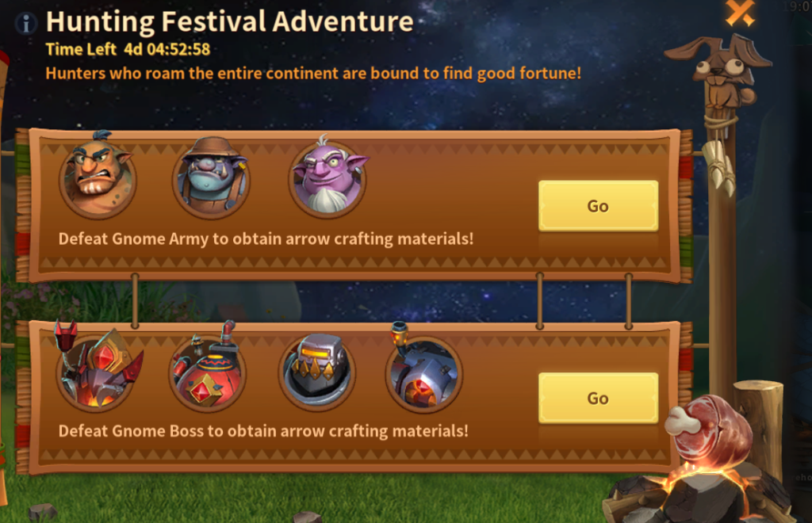The width and height of the screenshot is (812, 523).
Task: Click Go for Defeat Gnome Boss
Action: 598,399
